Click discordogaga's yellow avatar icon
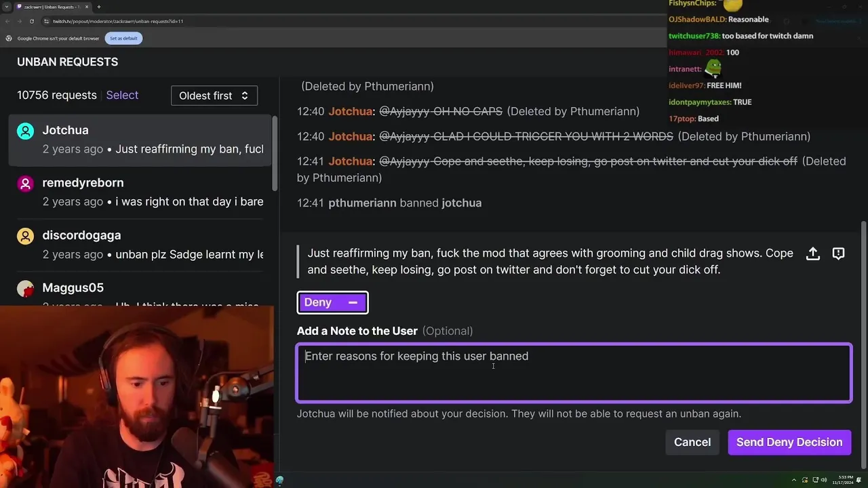Screen dimensions: 868x488 25,236
